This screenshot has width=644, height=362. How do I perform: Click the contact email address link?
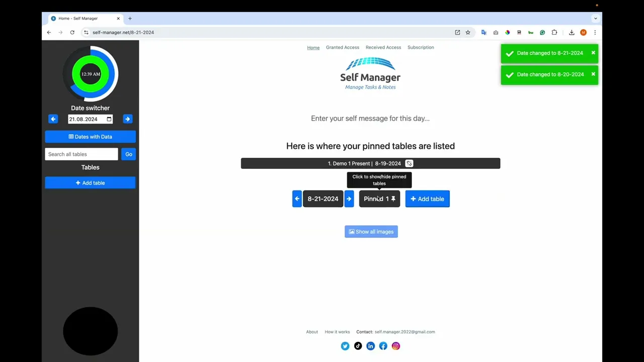[x=405, y=332]
